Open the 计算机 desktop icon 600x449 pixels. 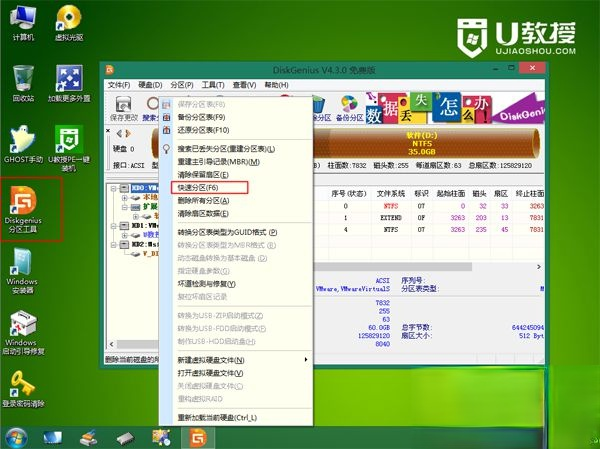point(23,23)
